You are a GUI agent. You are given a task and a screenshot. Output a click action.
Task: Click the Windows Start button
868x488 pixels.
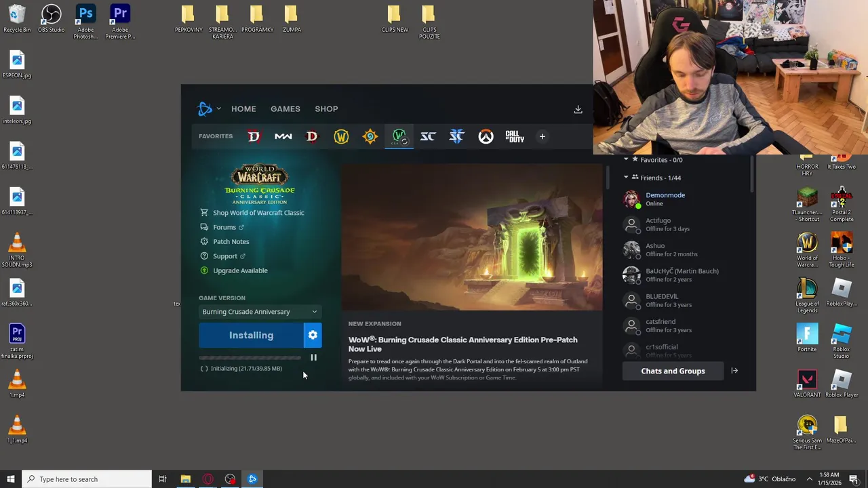tap(10, 479)
